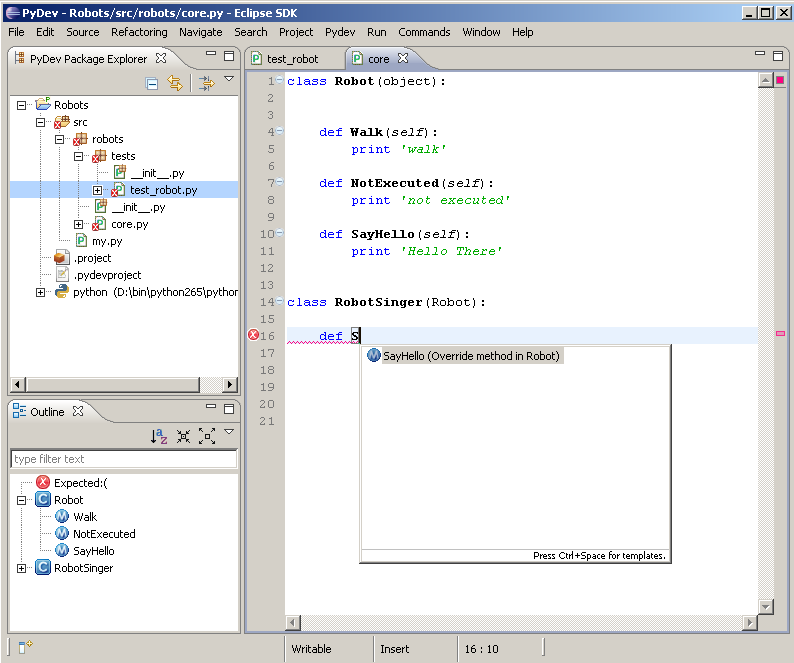Screen dimensions: 794x663
Task: Click editor horizontal scroll right arrow
Action: (x=750, y=622)
